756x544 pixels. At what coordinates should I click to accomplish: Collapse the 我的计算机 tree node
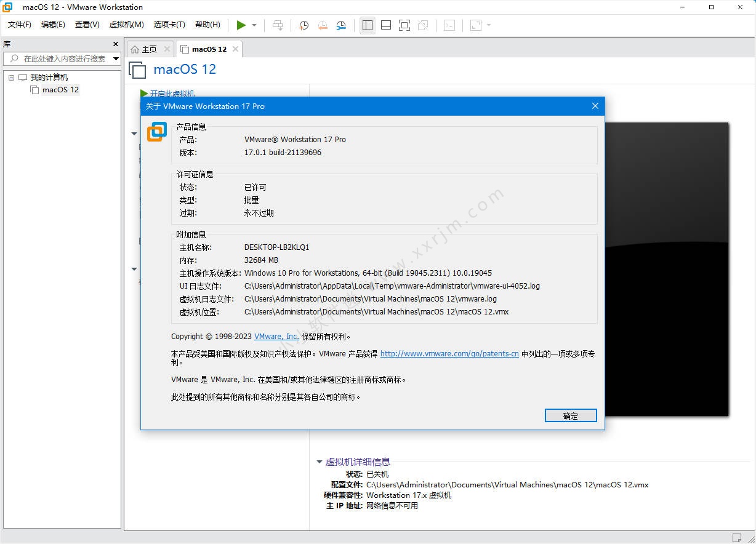[x=11, y=78]
